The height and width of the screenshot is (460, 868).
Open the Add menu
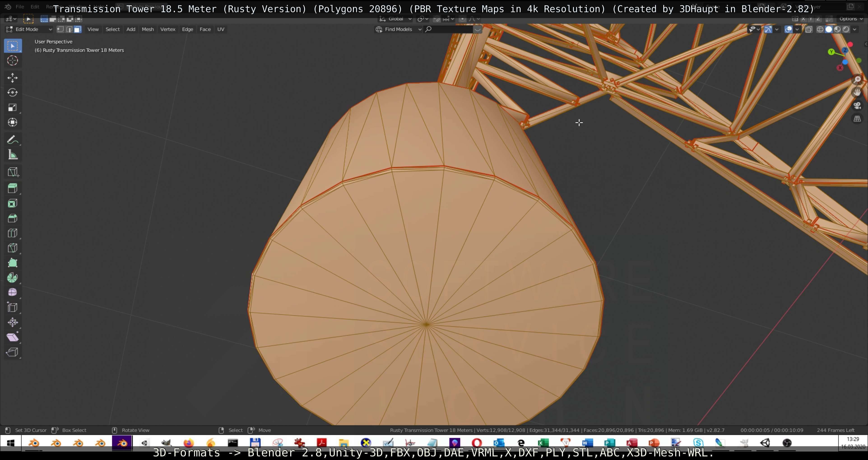tap(131, 29)
